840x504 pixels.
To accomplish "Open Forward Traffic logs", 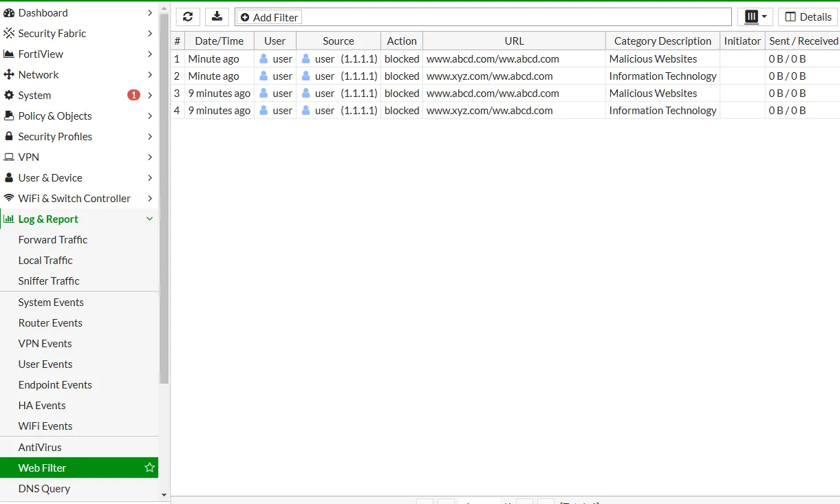I will [53, 240].
